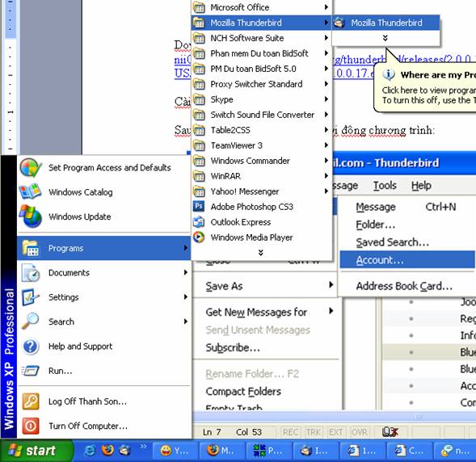Choose Address Book Card… from submenu
This screenshot has height=462, width=476.
tap(407, 286)
